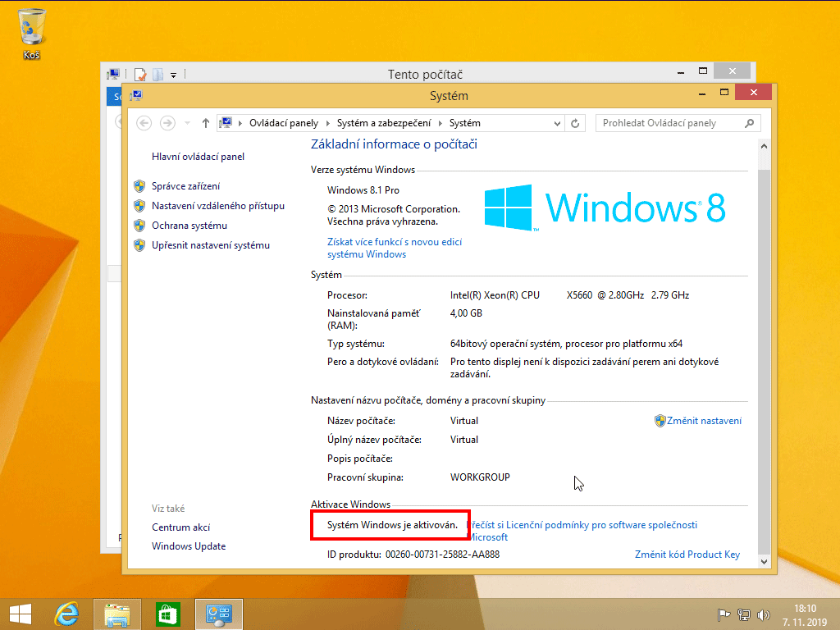Image resolution: width=840 pixels, height=630 pixels.
Task: Go forward in the Systém window
Action: [x=167, y=123]
